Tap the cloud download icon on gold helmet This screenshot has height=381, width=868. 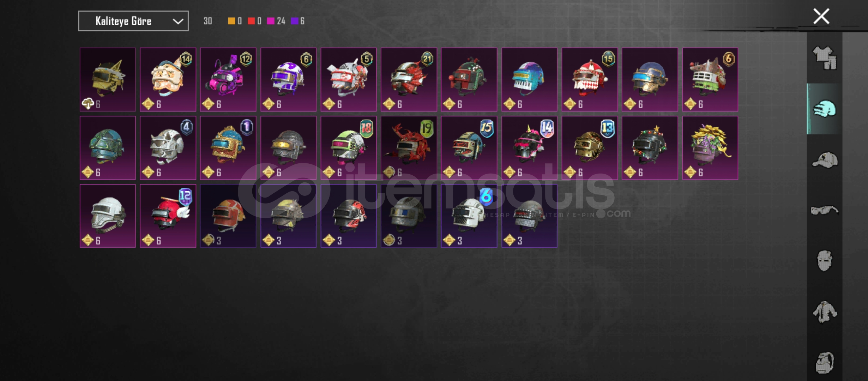pos(88,104)
